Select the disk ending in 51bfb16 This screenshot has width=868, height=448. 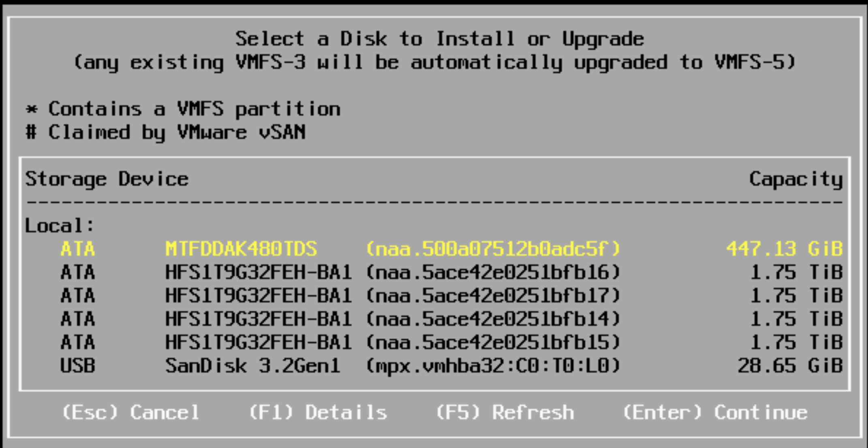coord(434,272)
